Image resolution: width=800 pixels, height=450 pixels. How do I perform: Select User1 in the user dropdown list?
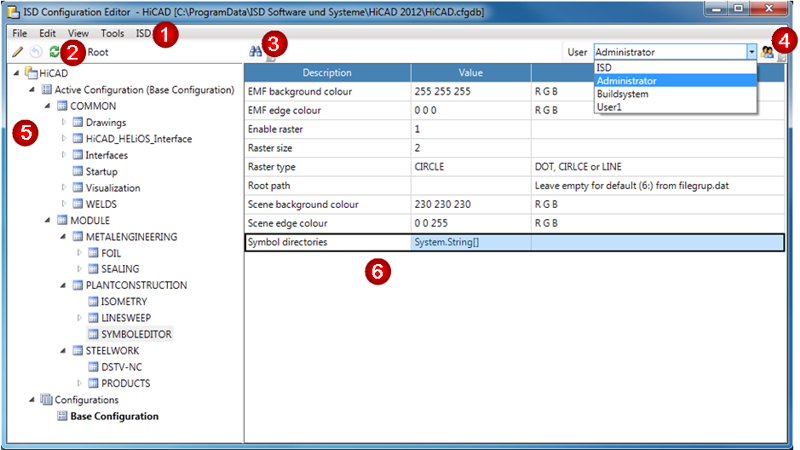pyautogui.click(x=611, y=107)
